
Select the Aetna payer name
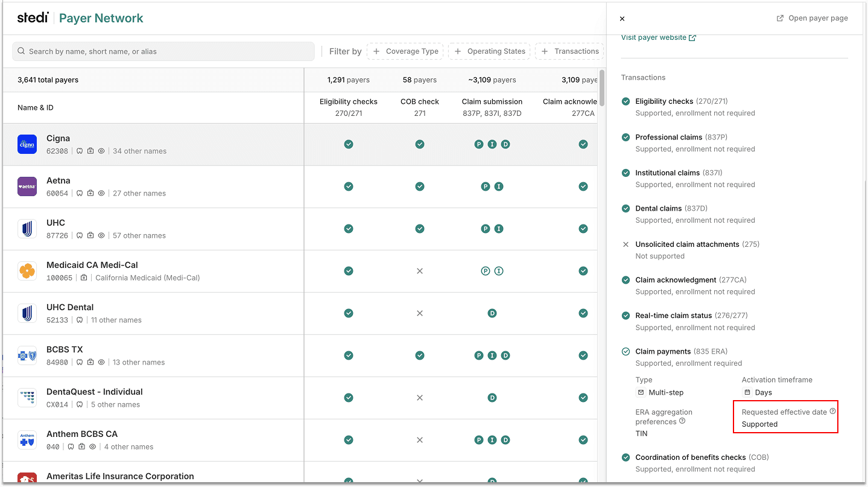click(x=59, y=180)
